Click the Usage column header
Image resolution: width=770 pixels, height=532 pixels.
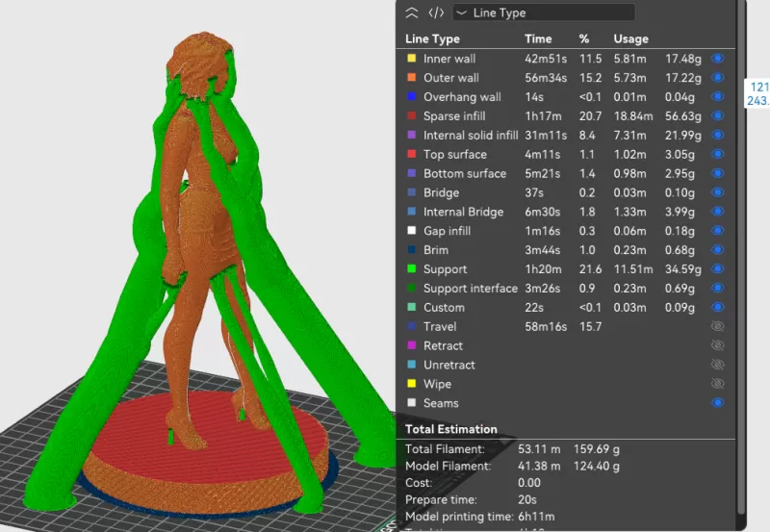(x=630, y=39)
